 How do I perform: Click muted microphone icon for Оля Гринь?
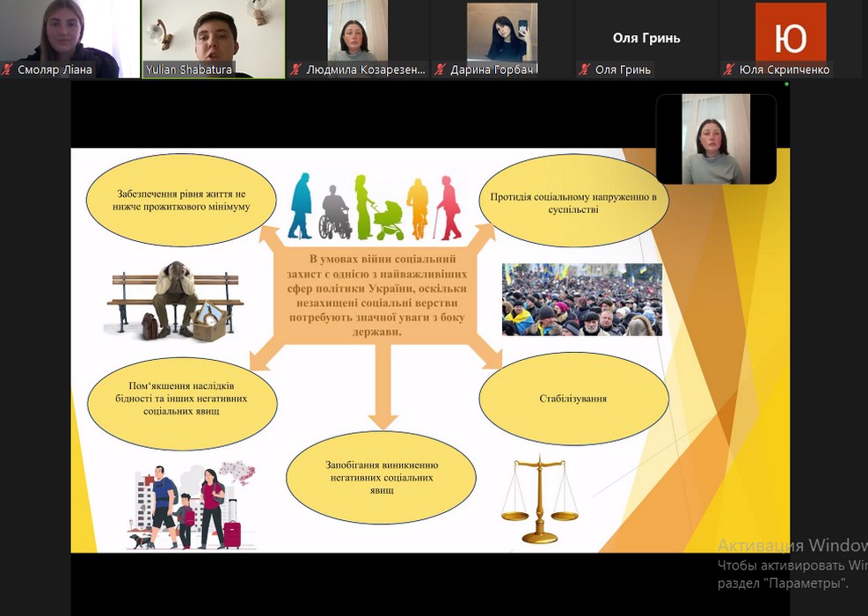585,70
